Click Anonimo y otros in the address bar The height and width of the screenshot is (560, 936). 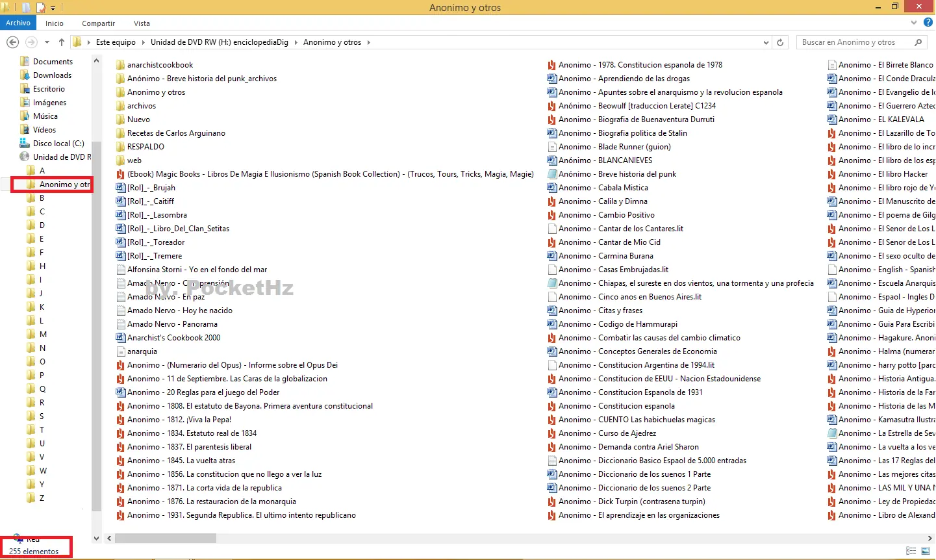(x=332, y=42)
